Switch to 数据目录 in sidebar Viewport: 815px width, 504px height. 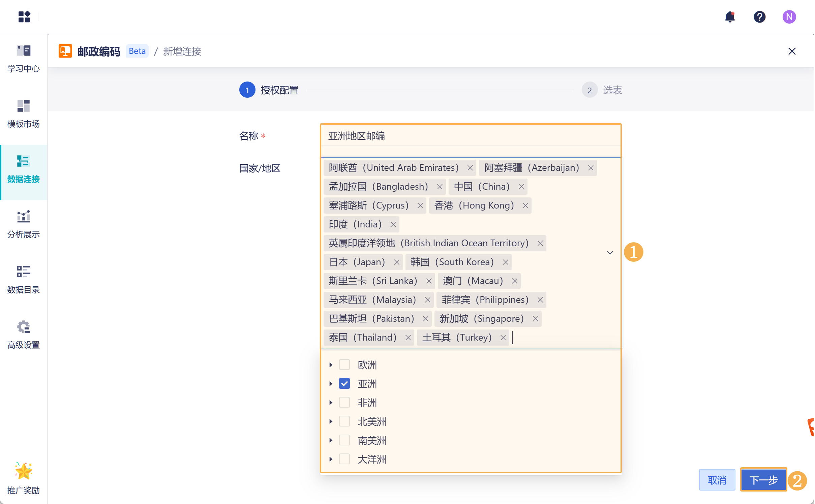24,279
